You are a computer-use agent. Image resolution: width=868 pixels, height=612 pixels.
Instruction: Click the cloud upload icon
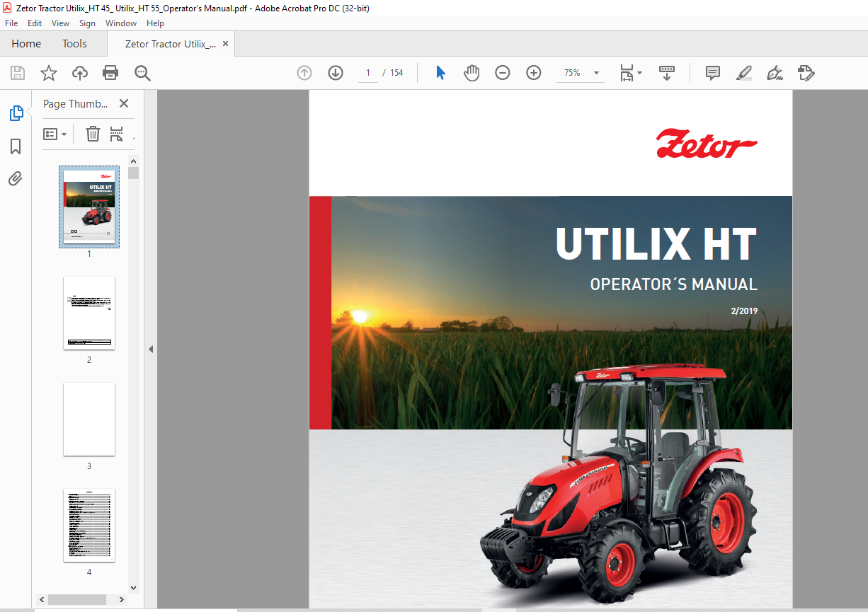pos(80,73)
